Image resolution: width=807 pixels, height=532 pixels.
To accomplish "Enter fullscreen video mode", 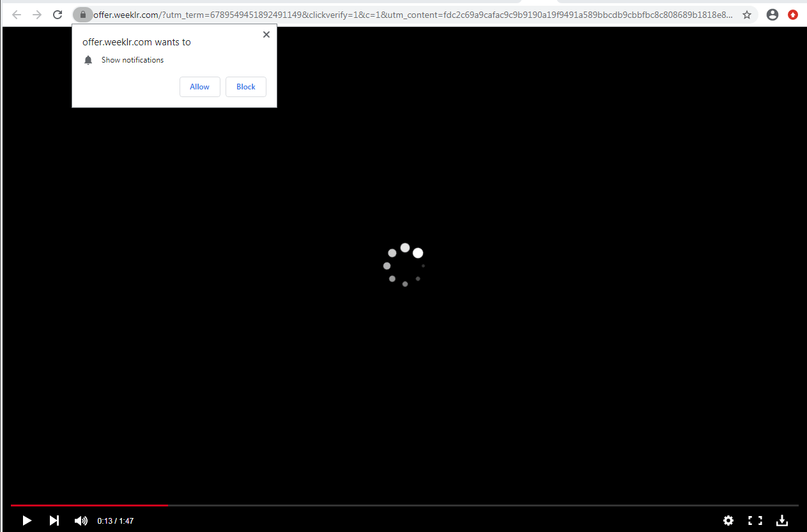I will pyautogui.click(x=755, y=521).
